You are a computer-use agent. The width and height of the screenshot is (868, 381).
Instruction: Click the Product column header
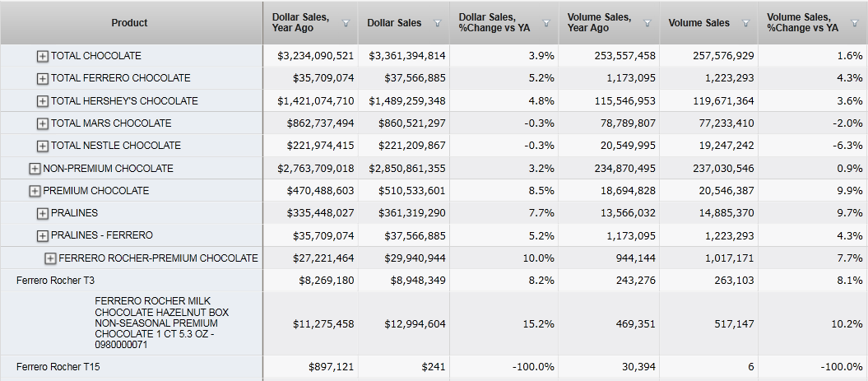pyautogui.click(x=130, y=23)
